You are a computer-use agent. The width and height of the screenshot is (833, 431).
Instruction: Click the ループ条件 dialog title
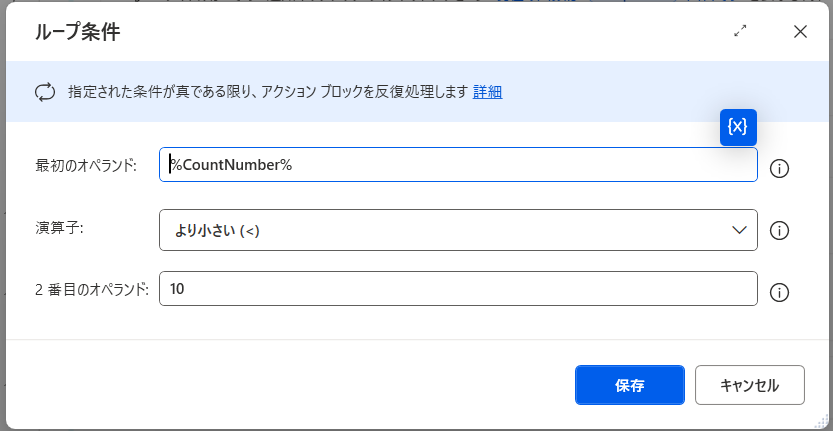point(78,32)
